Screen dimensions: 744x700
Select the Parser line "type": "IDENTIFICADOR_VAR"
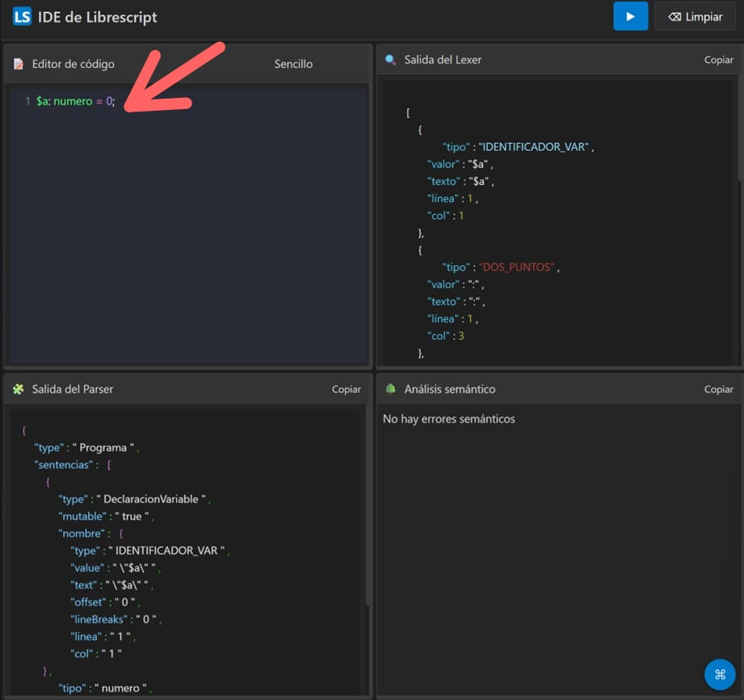(x=150, y=551)
